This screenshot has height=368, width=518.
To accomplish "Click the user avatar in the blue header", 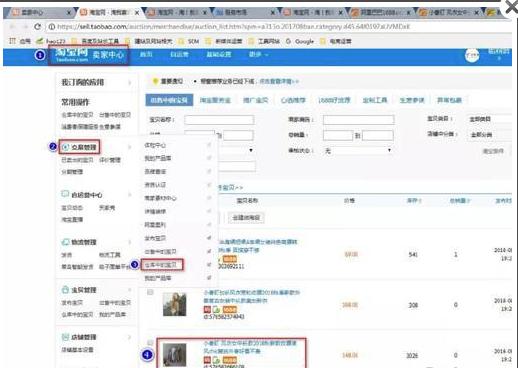I will pos(472,55).
